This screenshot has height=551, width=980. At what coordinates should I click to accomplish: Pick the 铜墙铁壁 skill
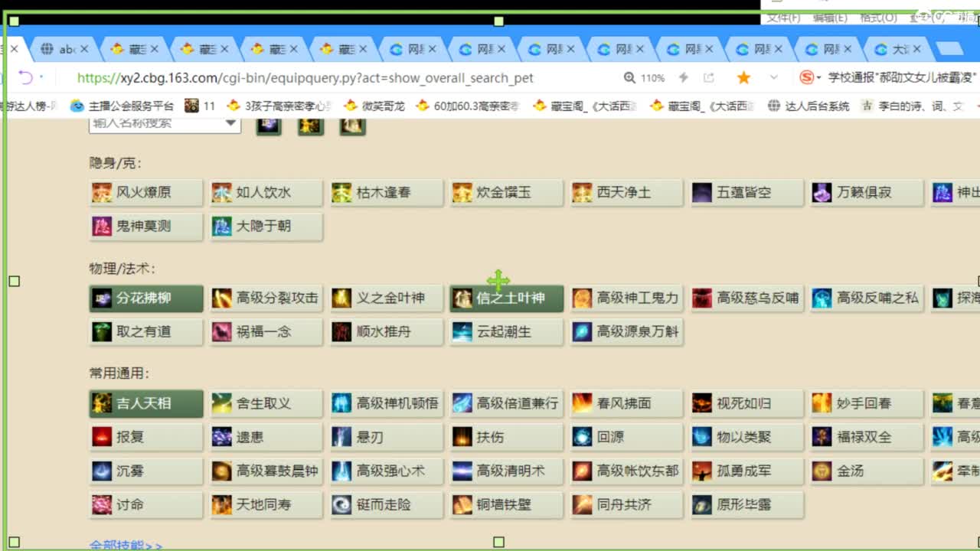(x=507, y=505)
